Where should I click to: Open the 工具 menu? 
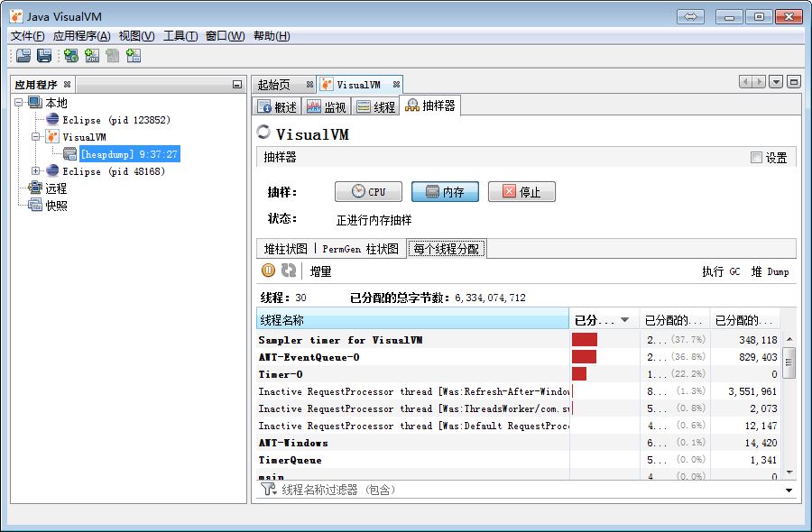[x=180, y=36]
